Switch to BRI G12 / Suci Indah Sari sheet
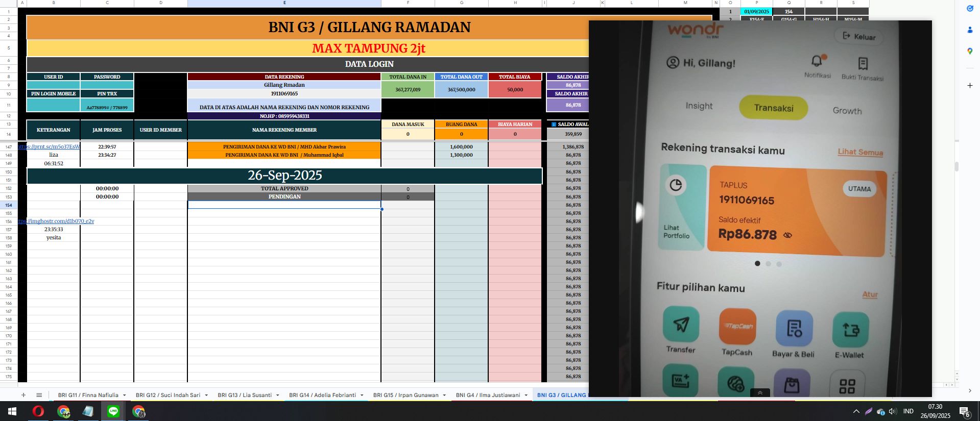The width and height of the screenshot is (980, 421). coord(168,395)
